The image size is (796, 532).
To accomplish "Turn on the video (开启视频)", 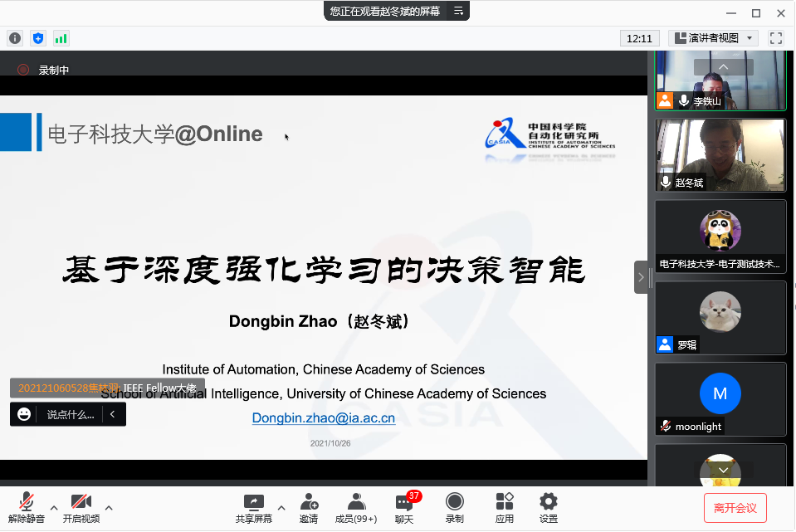I will pos(81,507).
